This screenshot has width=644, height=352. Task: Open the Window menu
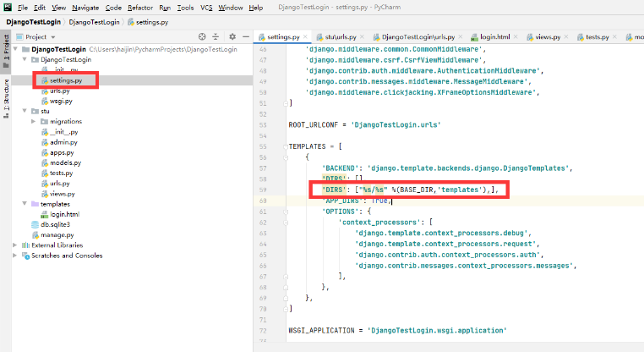(231, 8)
